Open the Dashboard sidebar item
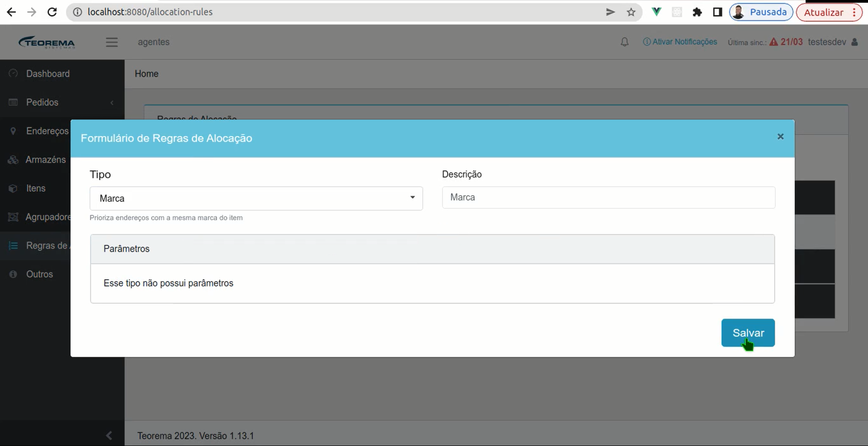This screenshot has height=446, width=868. [x=48, y=74]
